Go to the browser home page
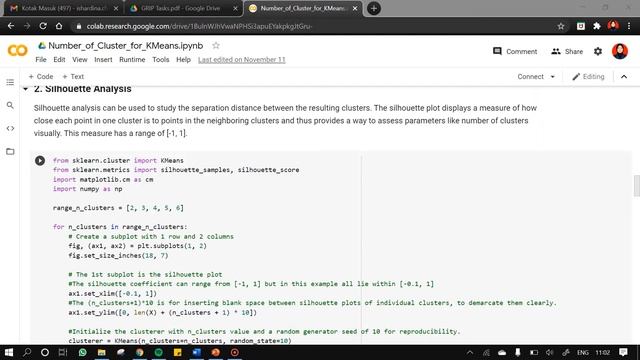The image size is (640, 360). (59, 26)
